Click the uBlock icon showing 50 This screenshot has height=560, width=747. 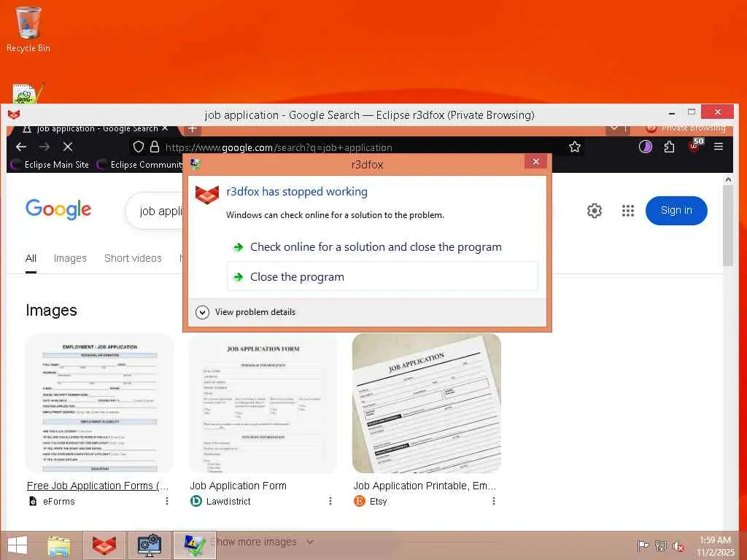pyautogui.click(x=695, y=145)
